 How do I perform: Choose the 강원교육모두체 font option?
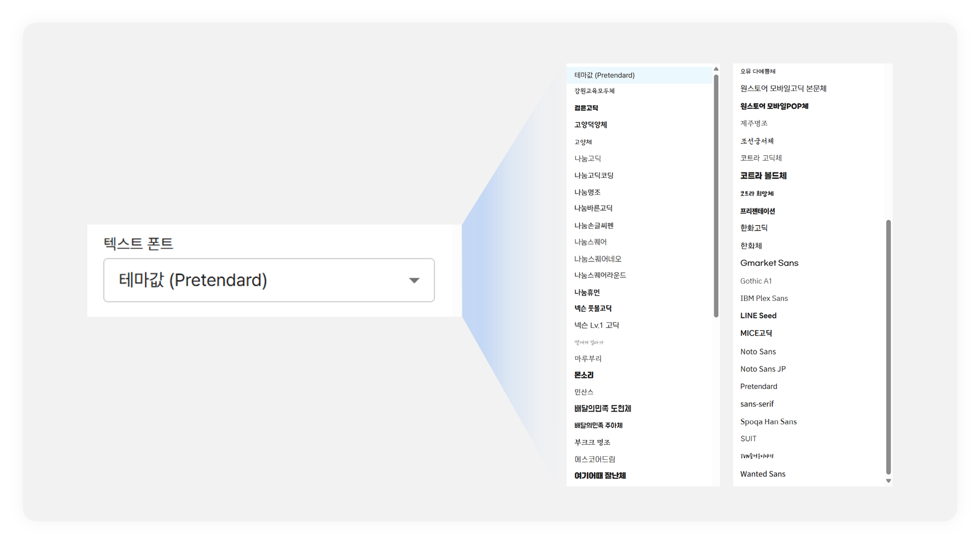[594, 91]
